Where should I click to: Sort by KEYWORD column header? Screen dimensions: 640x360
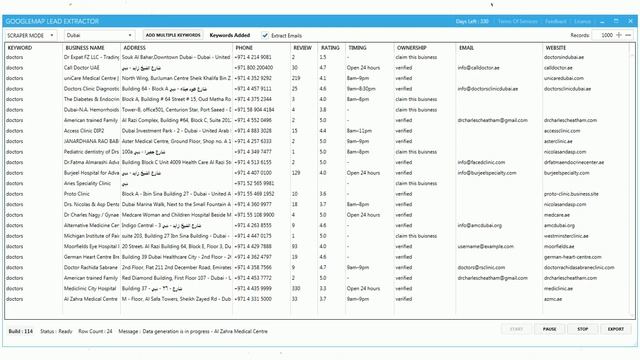(20, 48)
